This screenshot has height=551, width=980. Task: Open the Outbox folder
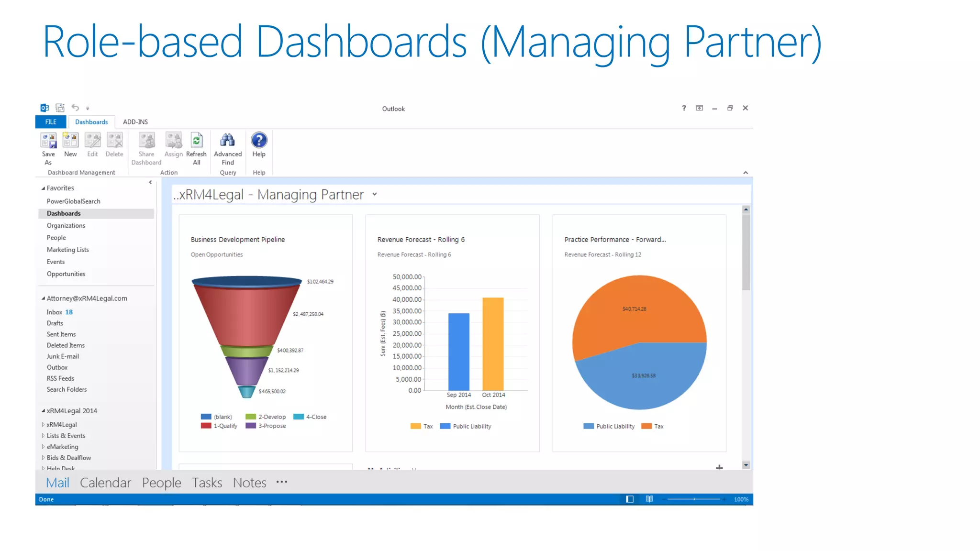tap(57, 367)
